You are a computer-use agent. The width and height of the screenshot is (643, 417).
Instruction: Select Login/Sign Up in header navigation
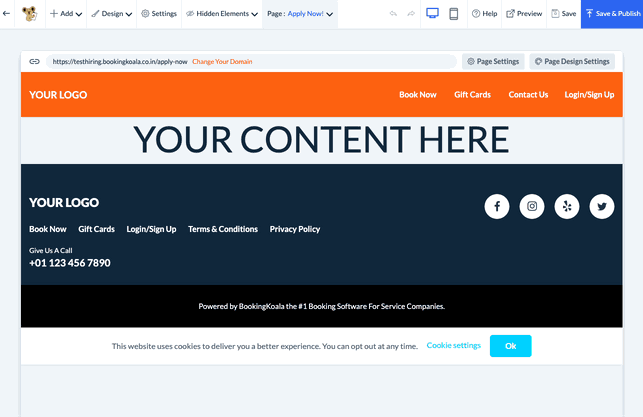(589, 95)
